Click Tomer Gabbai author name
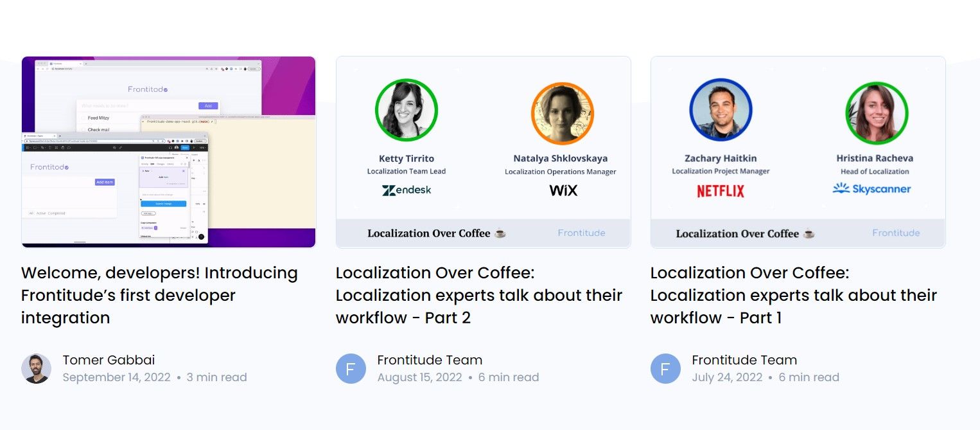Viewport: 980px width, 430px height. [x=109, y=360]
